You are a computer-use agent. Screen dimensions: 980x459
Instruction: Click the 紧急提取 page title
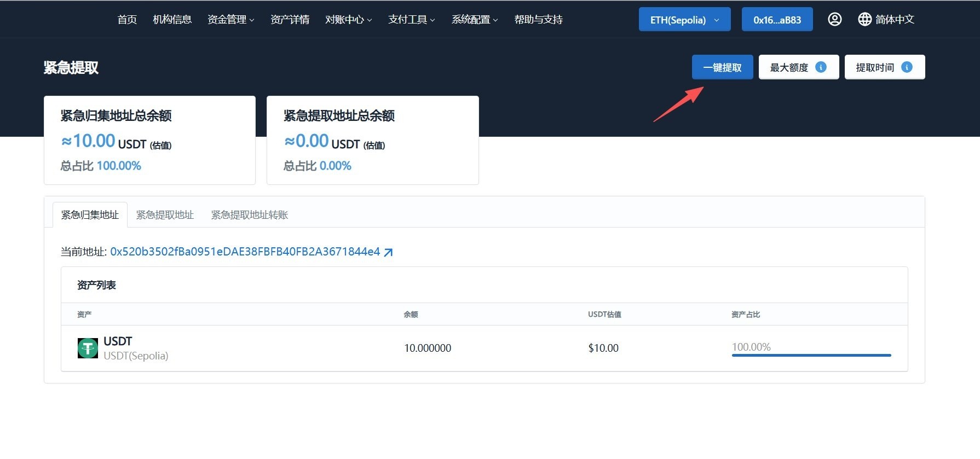(x=71, y=68)
